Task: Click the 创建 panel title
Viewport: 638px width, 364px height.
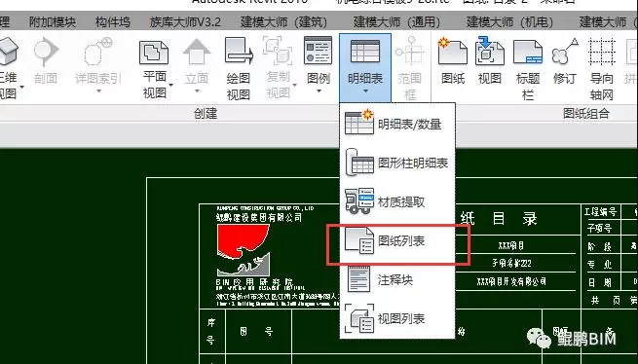Action: 206,114
